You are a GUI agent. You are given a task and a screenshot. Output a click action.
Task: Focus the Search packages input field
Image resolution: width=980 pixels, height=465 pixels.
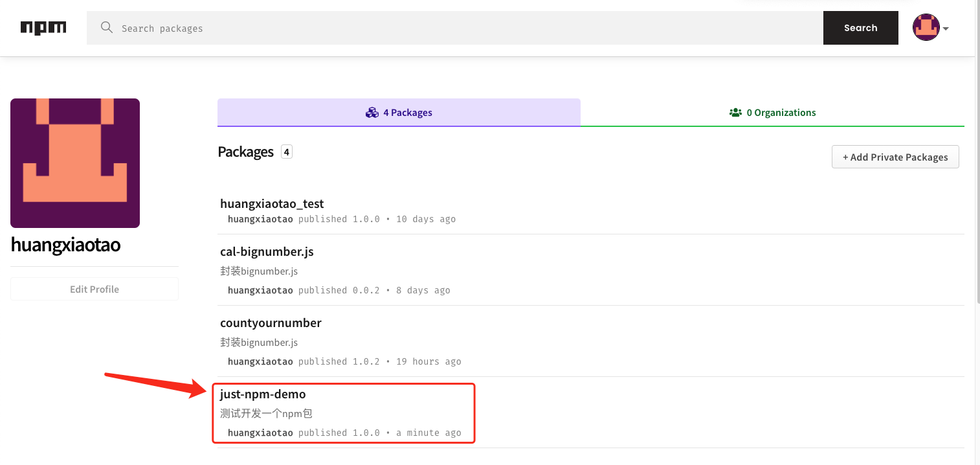pyautogui.click(x=455, y=28)
